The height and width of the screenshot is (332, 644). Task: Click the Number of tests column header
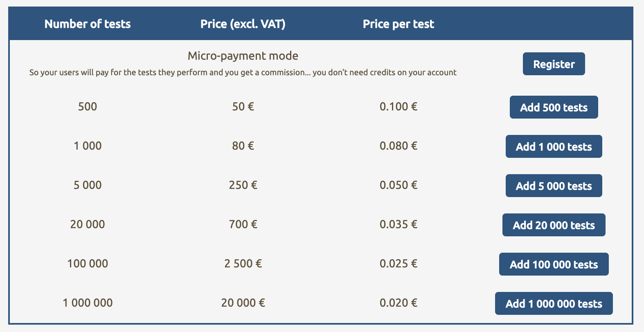(x=88, y=24)
